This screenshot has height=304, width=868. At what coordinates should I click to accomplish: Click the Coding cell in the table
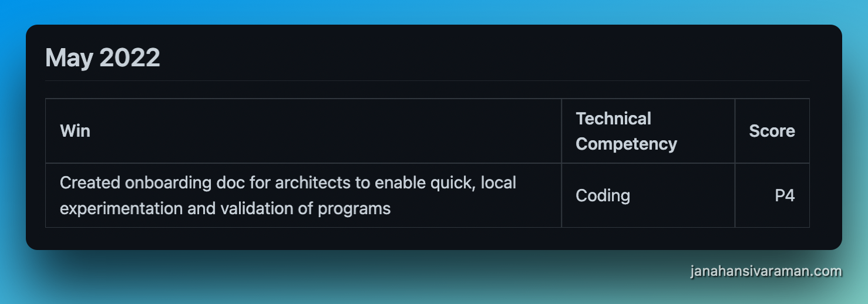click(x=603, y=195)
